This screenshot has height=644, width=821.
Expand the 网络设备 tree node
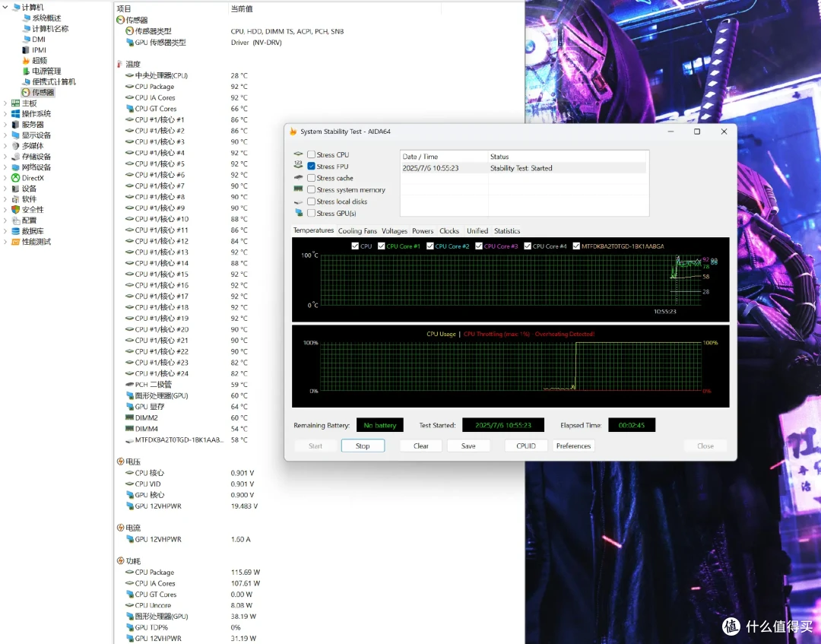pyautogui.click(x=5, y=167)
